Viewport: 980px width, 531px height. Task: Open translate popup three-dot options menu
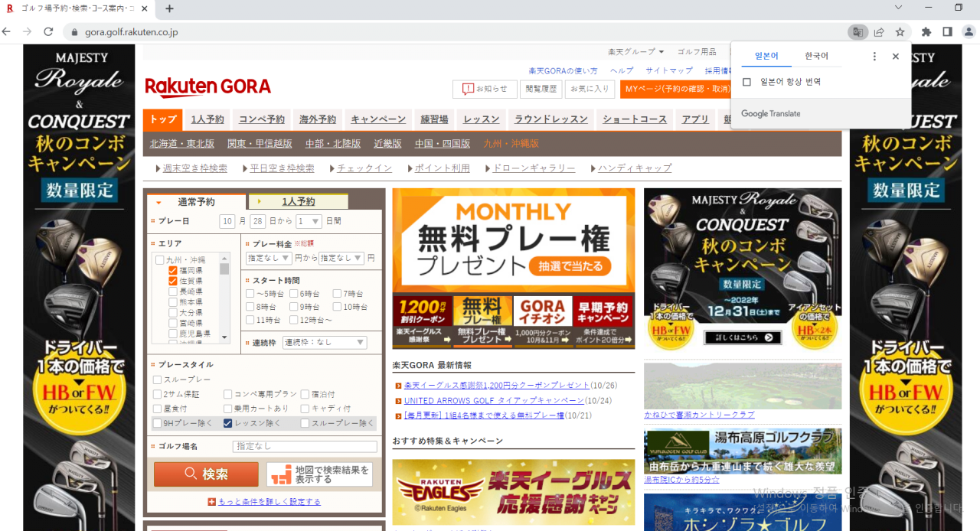tap(874, 56)
